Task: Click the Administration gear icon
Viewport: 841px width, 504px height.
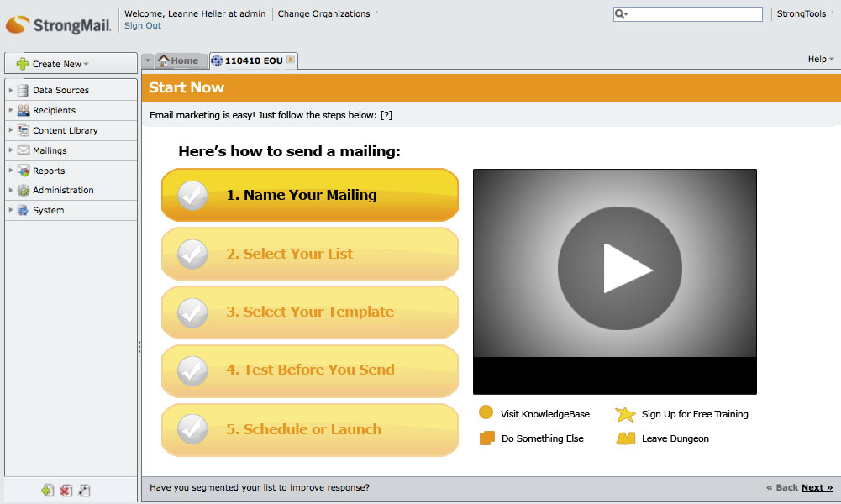Action: click(23, 190)
